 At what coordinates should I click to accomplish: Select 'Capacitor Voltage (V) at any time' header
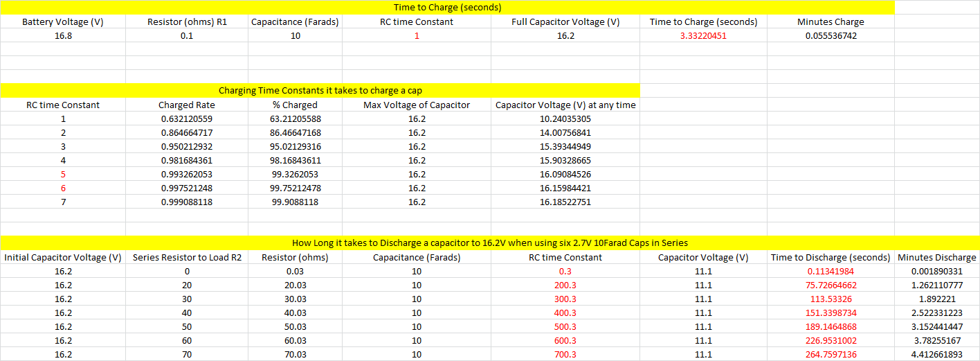[565, 105]
